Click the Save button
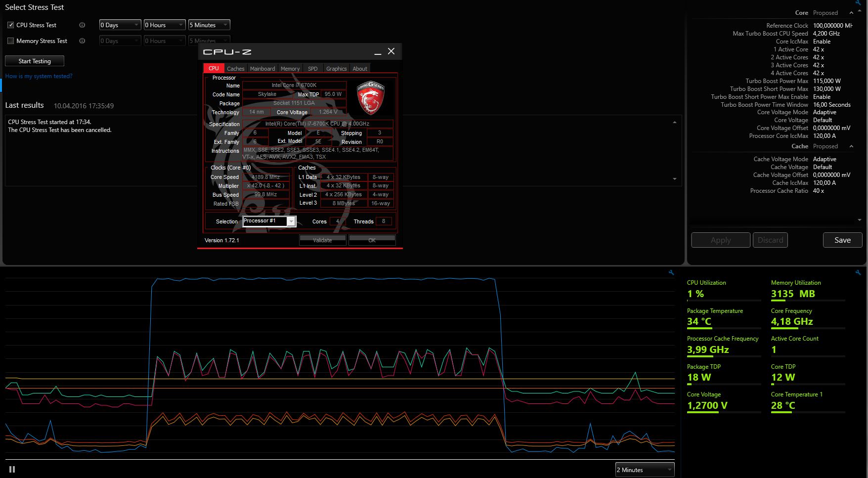 point(842,240)
